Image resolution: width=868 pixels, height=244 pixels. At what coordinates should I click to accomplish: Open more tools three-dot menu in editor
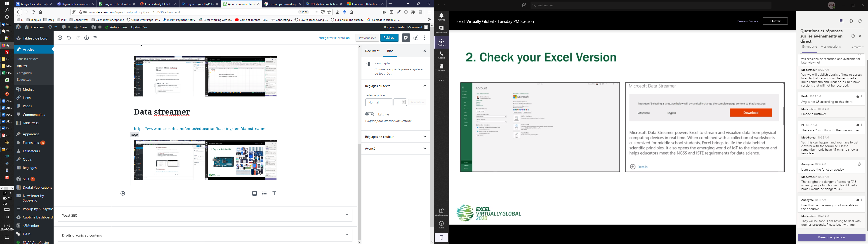click(425, 38)
